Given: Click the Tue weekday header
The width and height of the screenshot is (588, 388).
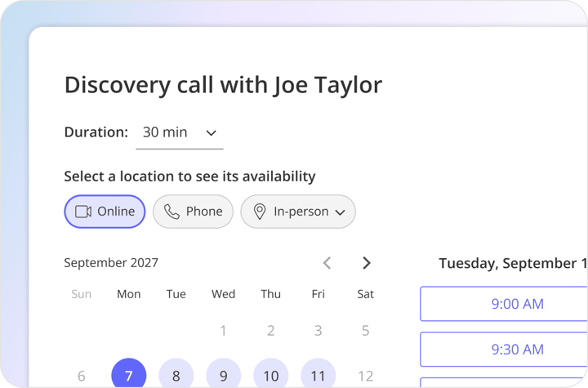Looking at the screenshot, I should [x=176, y=294].
